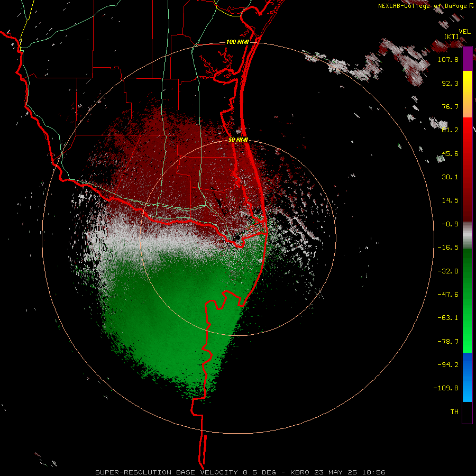Click the -16.5 velocity scale value
This screenshot has width=476, height=476.
click(x=448, y=248)
